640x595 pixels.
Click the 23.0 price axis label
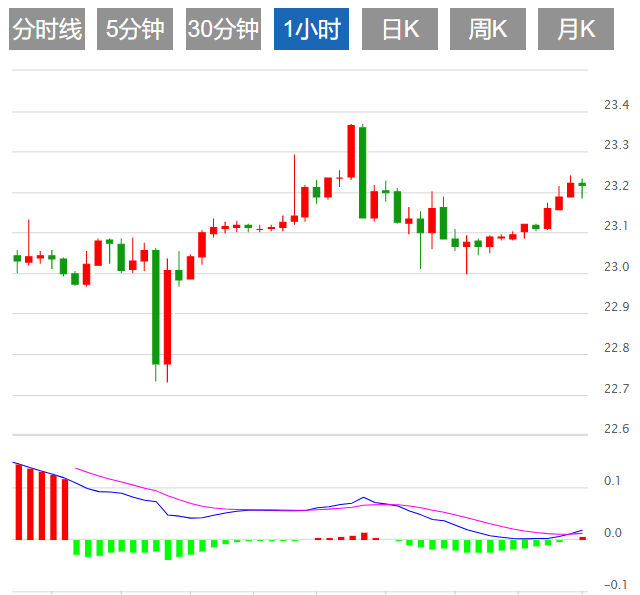pos(616,267)
